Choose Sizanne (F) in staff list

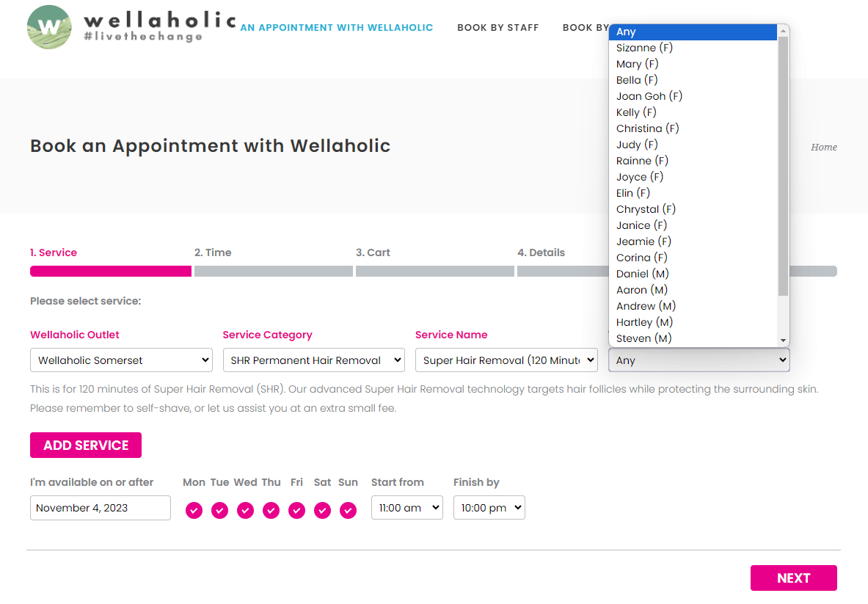[x=644, y=48]
